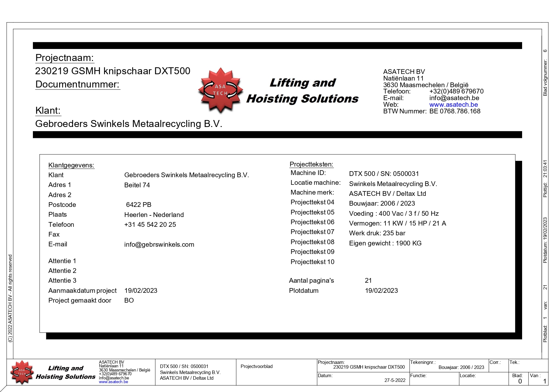
Task: Click the Blad number 0 in title block
Action: (x=520, y=381)
